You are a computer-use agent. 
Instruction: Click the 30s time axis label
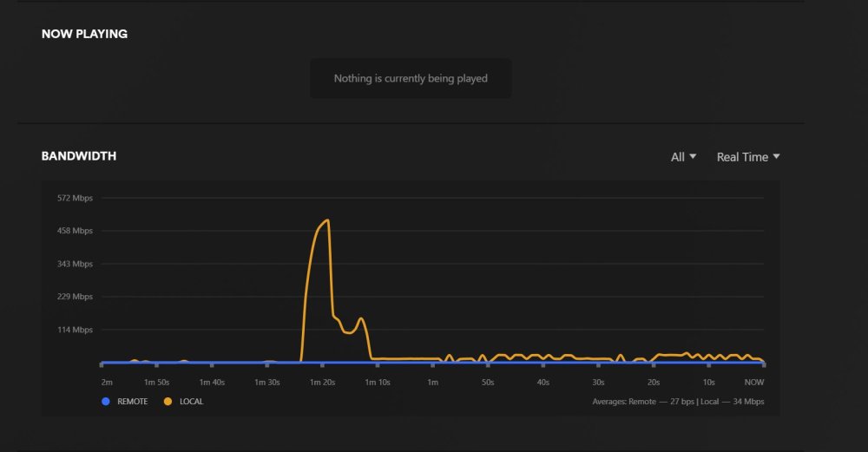[x=598, y=383]
